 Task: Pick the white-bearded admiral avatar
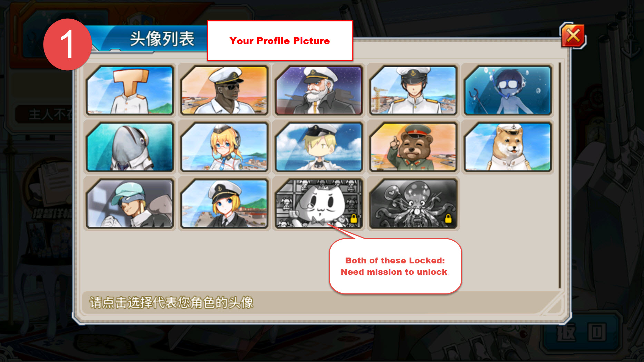(x=319, y=90)
